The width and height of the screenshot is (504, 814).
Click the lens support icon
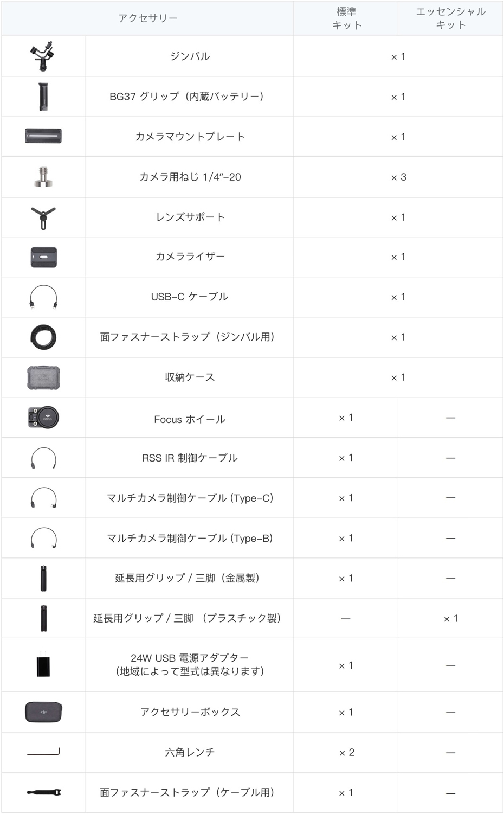43,217
